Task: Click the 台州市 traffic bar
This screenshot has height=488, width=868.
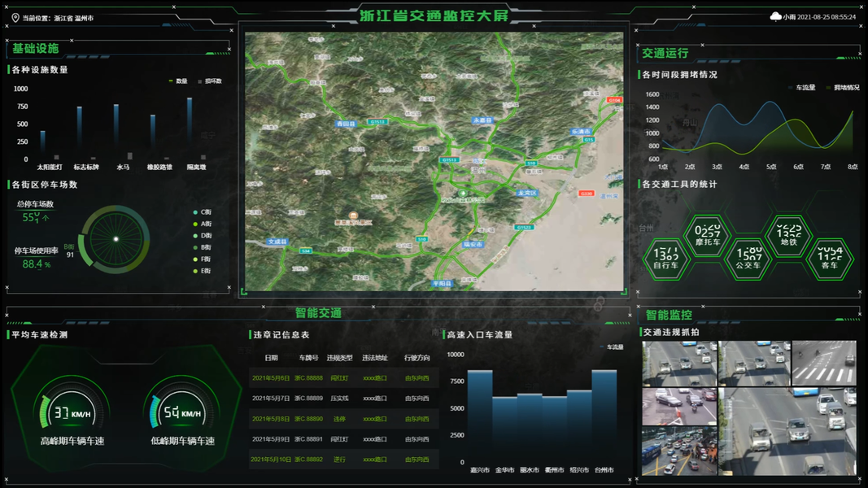Action: pyautogui.click(x=604, y=416)
